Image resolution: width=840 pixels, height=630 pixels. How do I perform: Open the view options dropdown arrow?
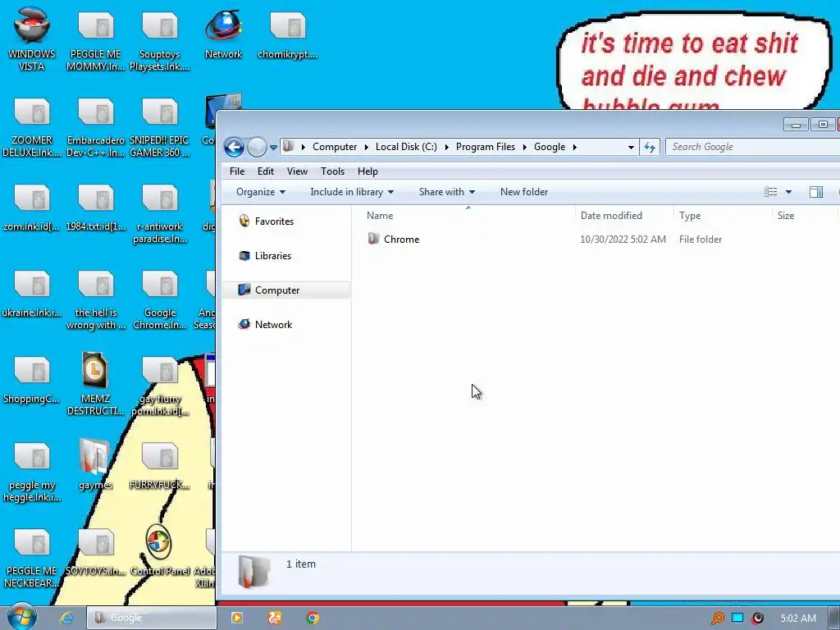[x=788, y=192]
